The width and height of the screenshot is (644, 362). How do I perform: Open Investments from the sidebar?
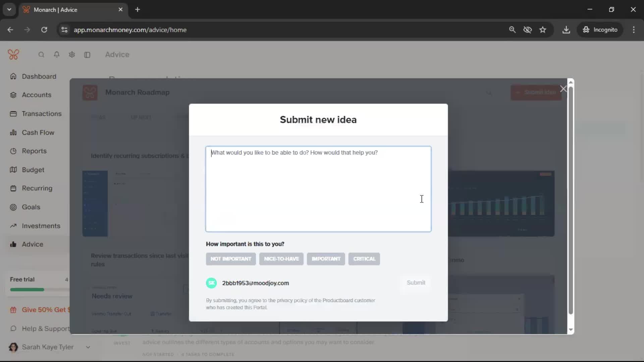[41, 226]
